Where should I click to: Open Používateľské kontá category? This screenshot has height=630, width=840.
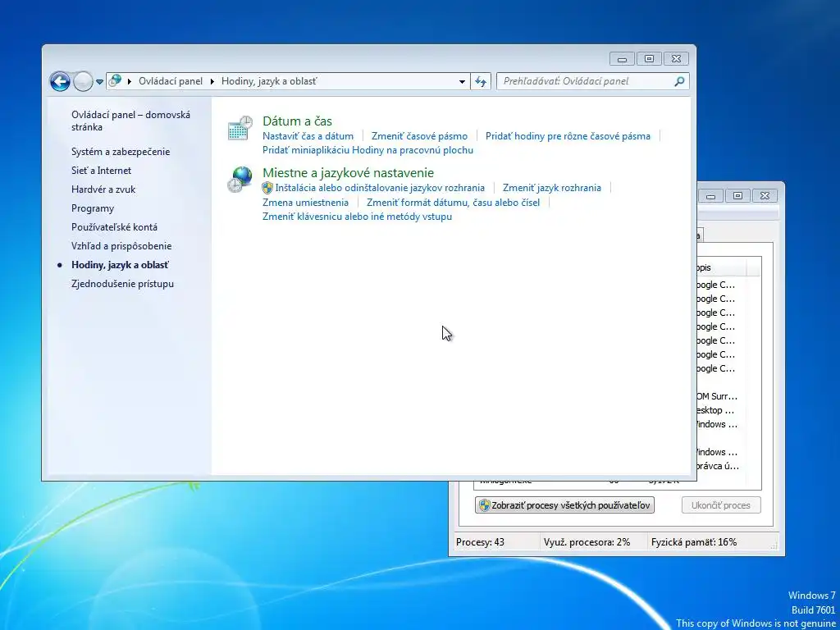pyautogui.click(x=114, y=227)
